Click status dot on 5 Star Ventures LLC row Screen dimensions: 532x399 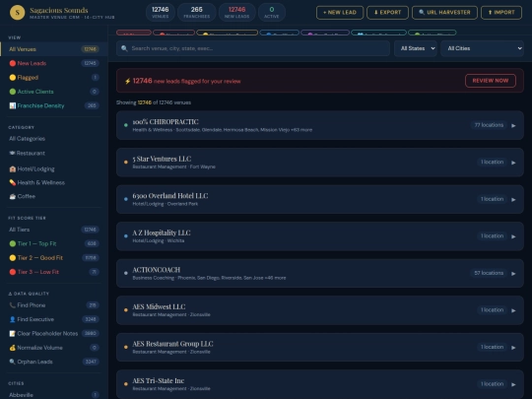(126, 163)
